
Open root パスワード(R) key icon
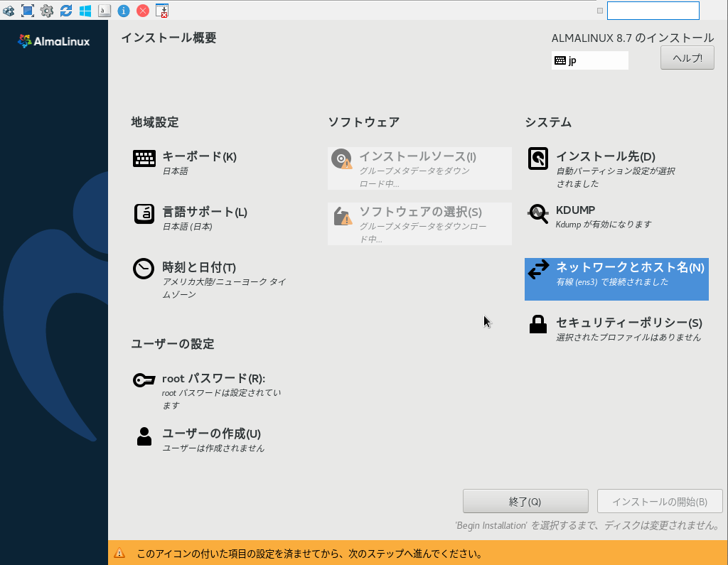coord(144,380)
